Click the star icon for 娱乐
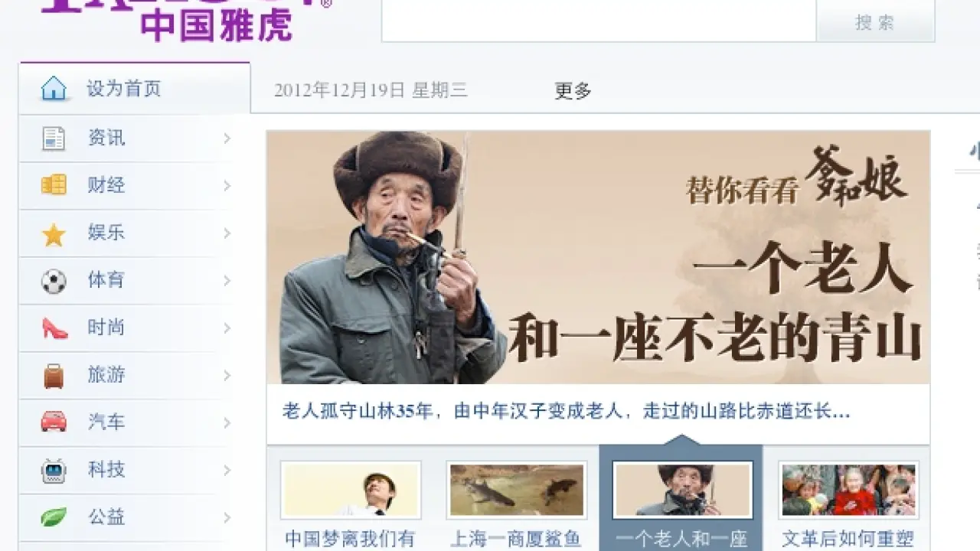 tap(54, 233)
